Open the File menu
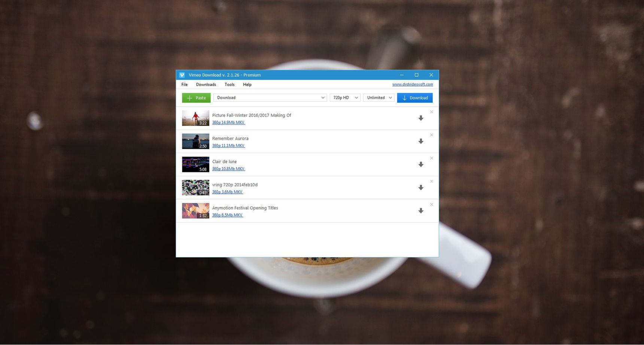644x345 pixels. [x=185, y=85]
